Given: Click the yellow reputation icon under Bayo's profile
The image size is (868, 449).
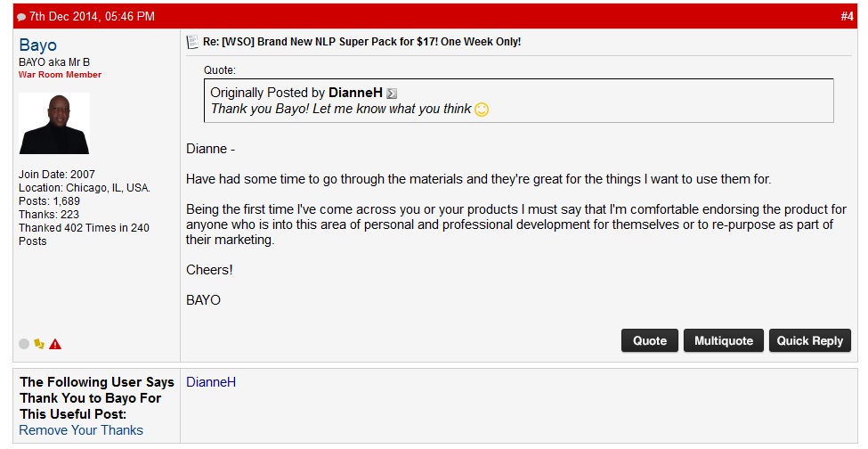Looking at the screenshot, I should tap(39, 344).
